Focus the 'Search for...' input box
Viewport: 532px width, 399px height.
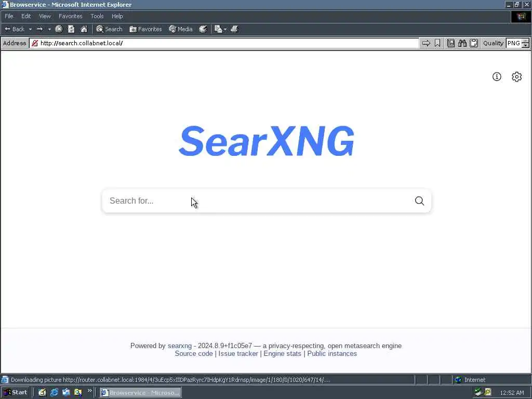(x=258, y=201)
